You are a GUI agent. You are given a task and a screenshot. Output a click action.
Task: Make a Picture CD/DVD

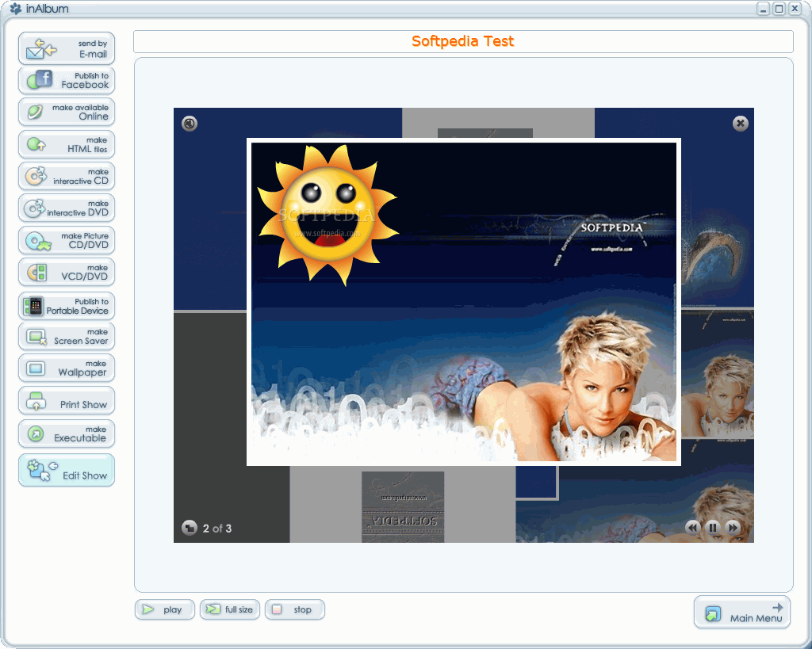(67, 240)
